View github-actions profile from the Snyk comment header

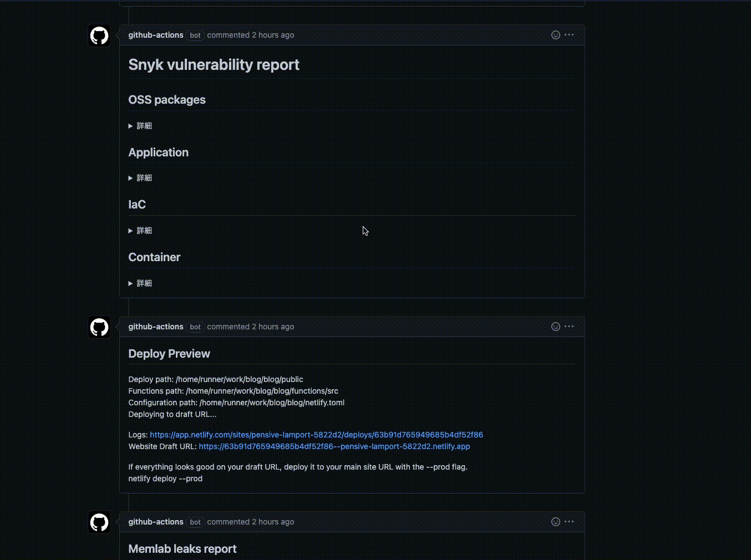(155, 35)
